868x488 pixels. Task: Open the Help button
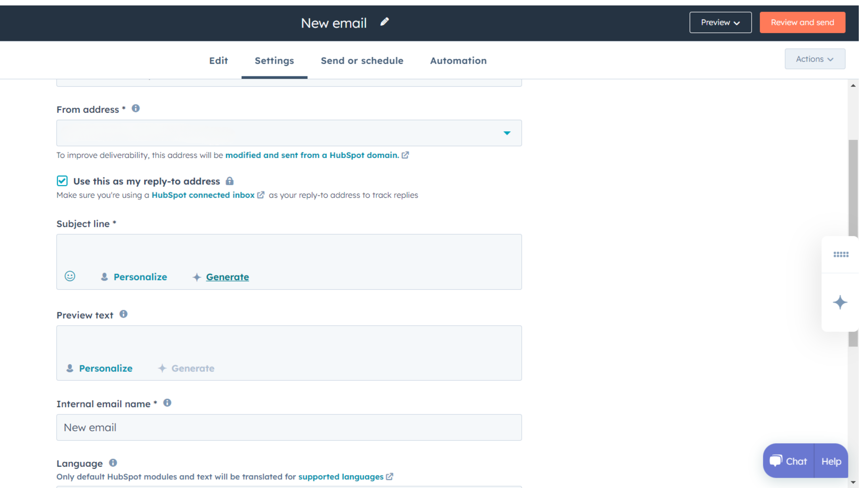831,461
